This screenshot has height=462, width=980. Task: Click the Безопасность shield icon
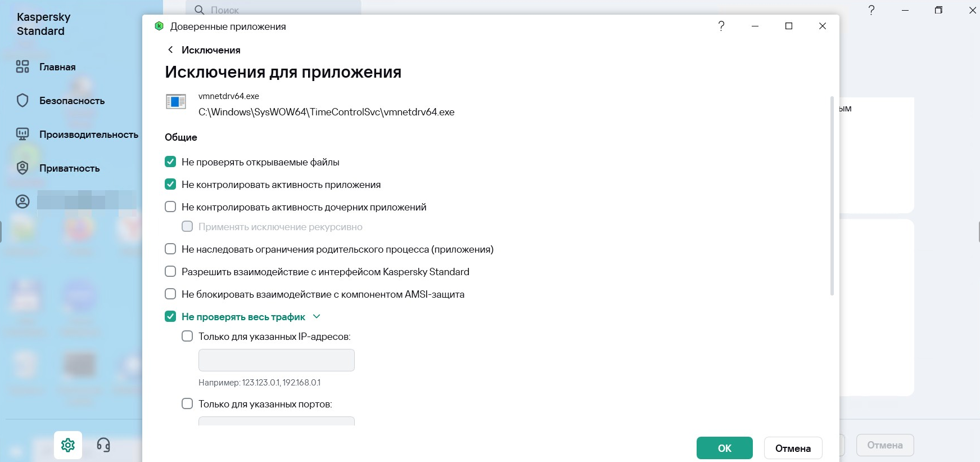[22, 101]
